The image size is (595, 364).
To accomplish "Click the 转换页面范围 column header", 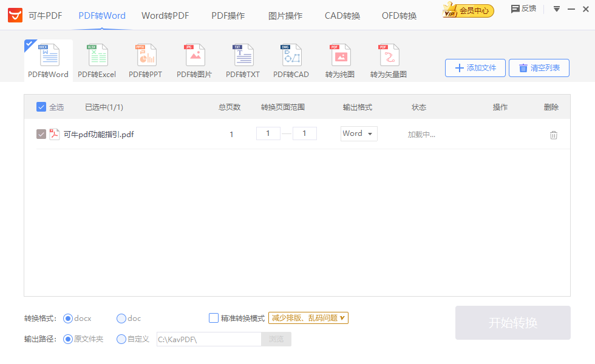I will pos(283,107).
